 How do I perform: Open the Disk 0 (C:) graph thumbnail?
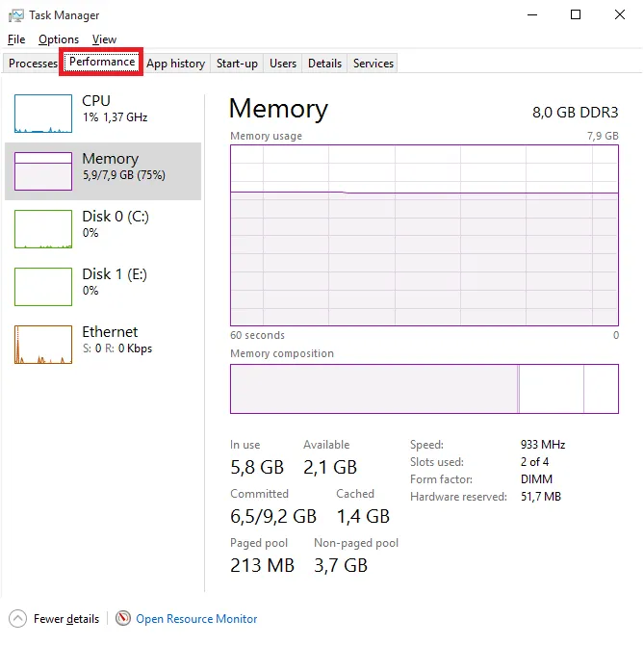click(x=43, y=229)
